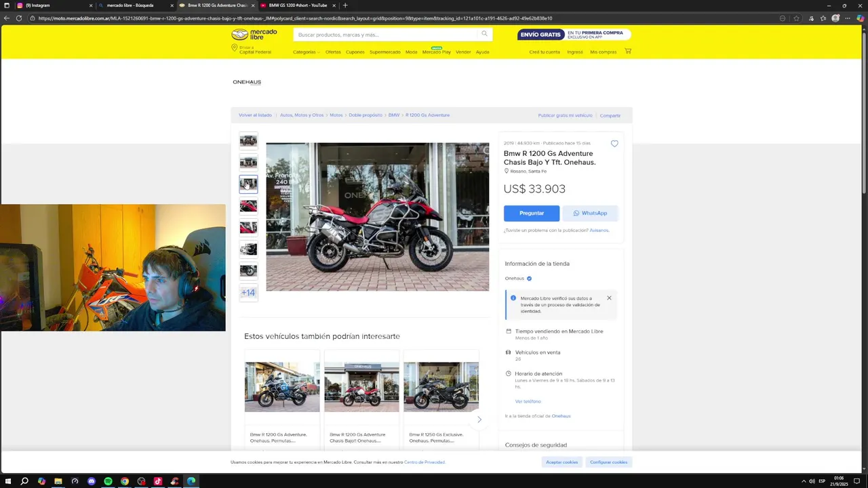Open browser favorites list icon
The height and width of the screenshot is (488, 868).
823,18
